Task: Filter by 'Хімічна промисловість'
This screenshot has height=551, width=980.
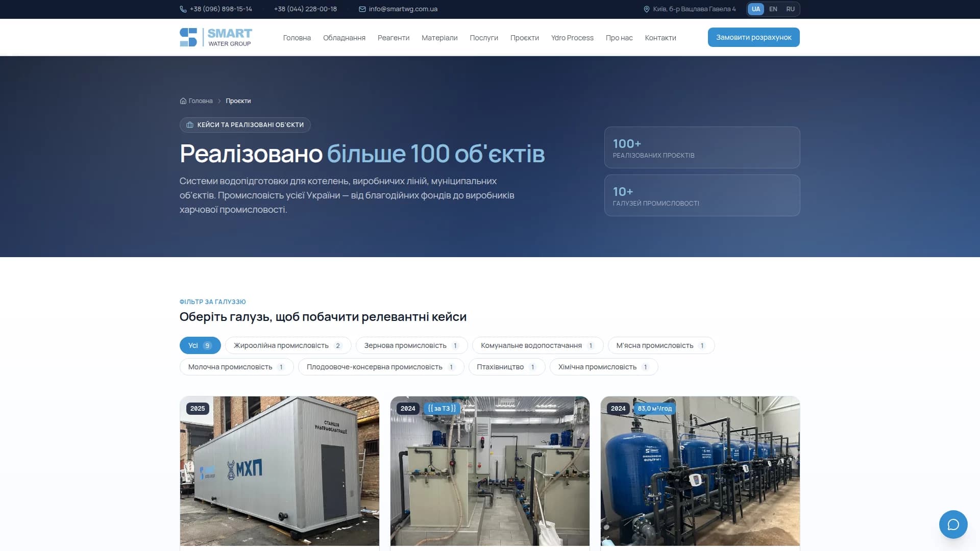Action: coord(603,367)
